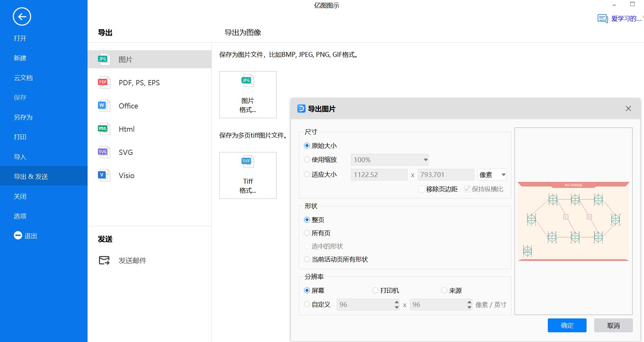Select the 所有页 shape option
The image size is (644, 342).
tap(307, 233)
